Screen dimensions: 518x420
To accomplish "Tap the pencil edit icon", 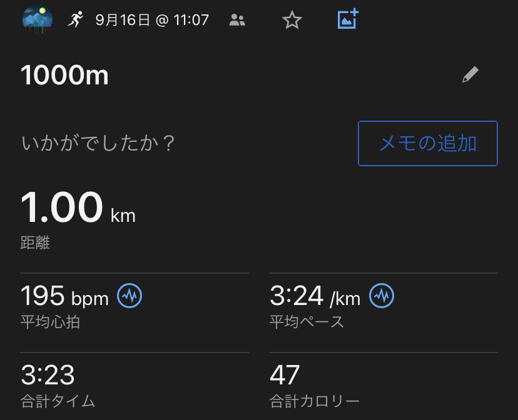I will 470,76.
